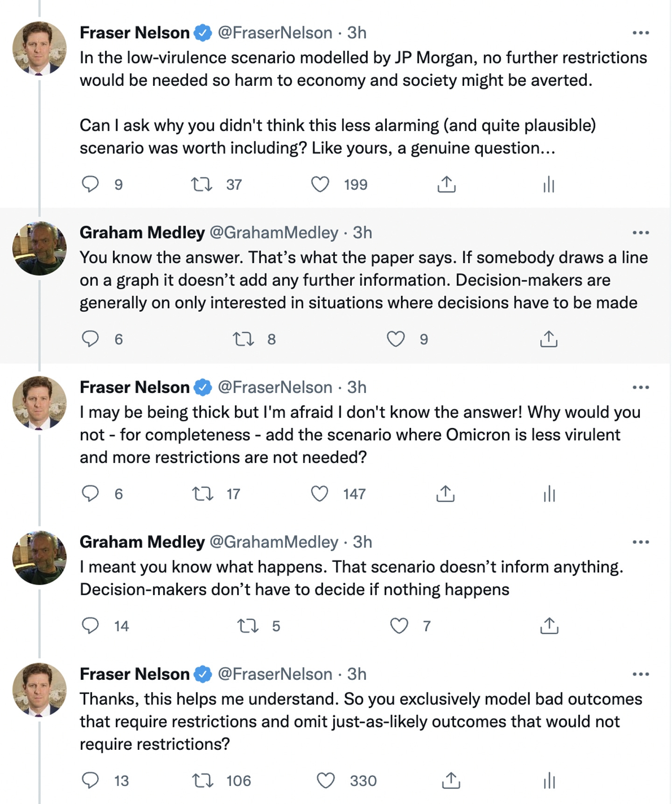
Task: Open @GrahamMedley's profile link
Action: click(x=274, y=232)
